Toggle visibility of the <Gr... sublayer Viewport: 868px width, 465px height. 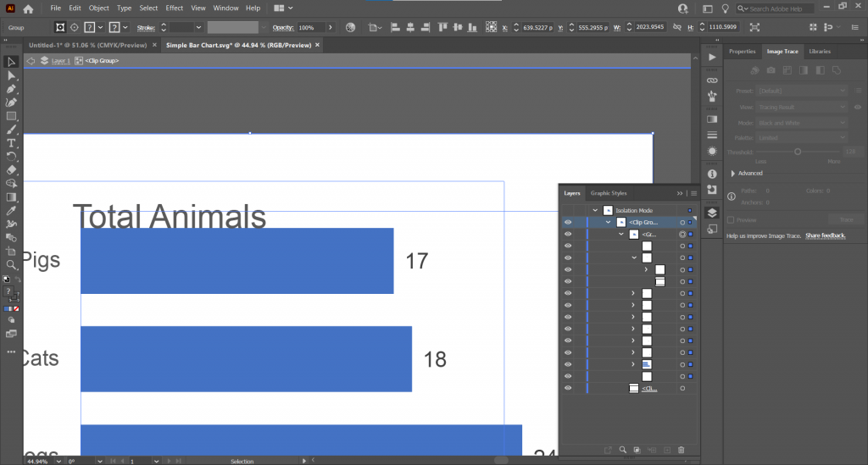point(568,234)
